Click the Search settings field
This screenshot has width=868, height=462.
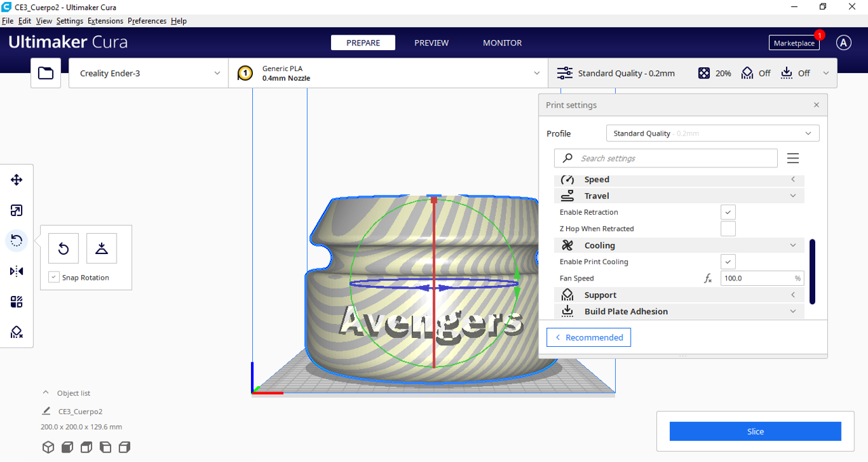point(666,158)
